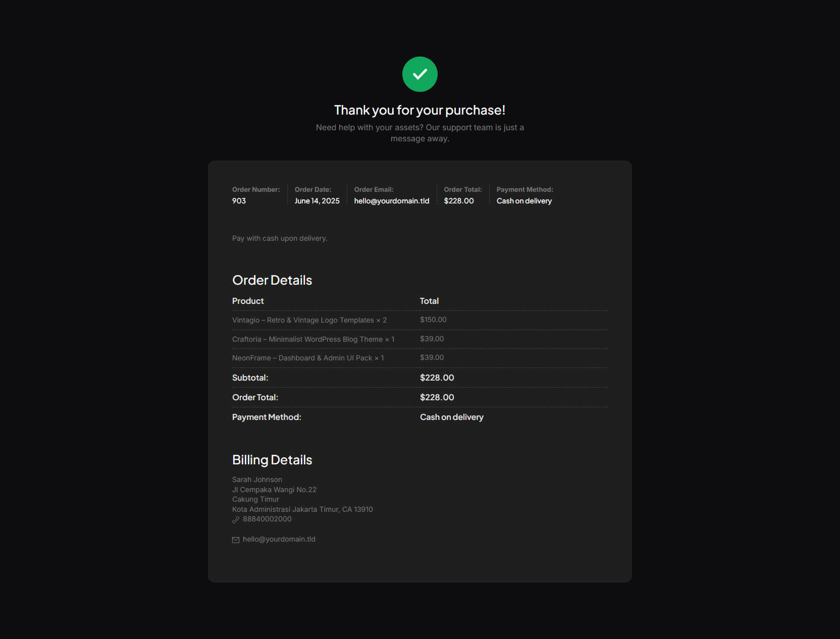Click billing name 'Sarah Johnson'
The width and height of the screenshot is (840, 639).
click(257, 480)
